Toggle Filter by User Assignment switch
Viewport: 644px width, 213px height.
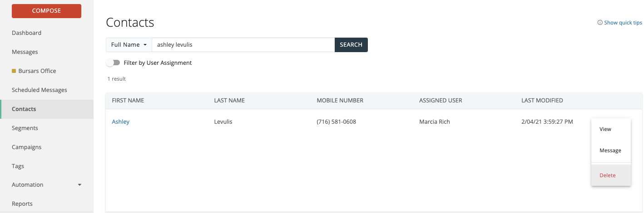coord(113,63)
